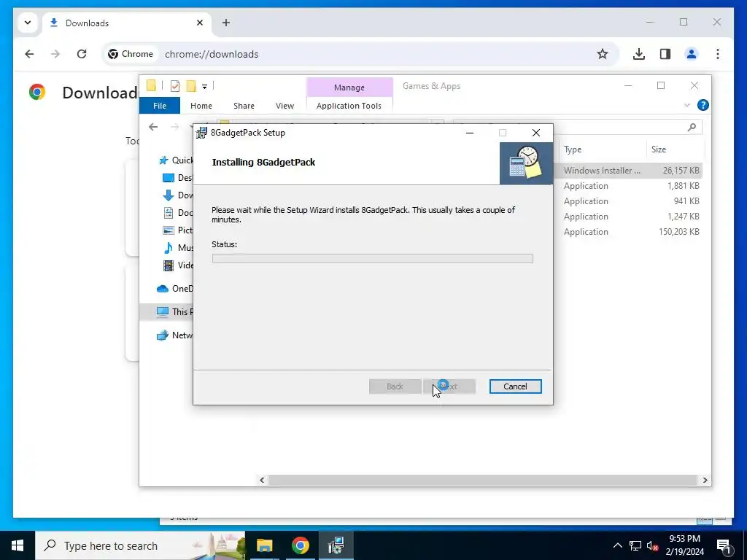Open Chrome profile avatar
The height and width of the screenshot is (560, 747).
(692, 54)
